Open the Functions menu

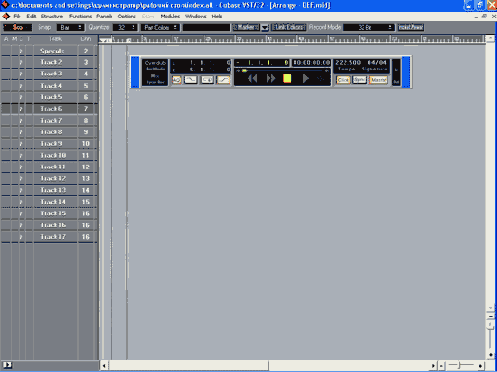point(80,16)
